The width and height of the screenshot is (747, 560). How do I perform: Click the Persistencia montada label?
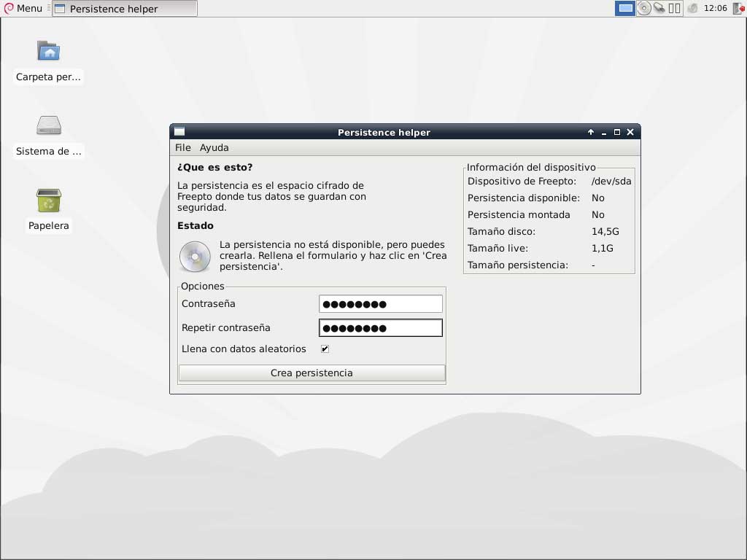coord(519,215)
